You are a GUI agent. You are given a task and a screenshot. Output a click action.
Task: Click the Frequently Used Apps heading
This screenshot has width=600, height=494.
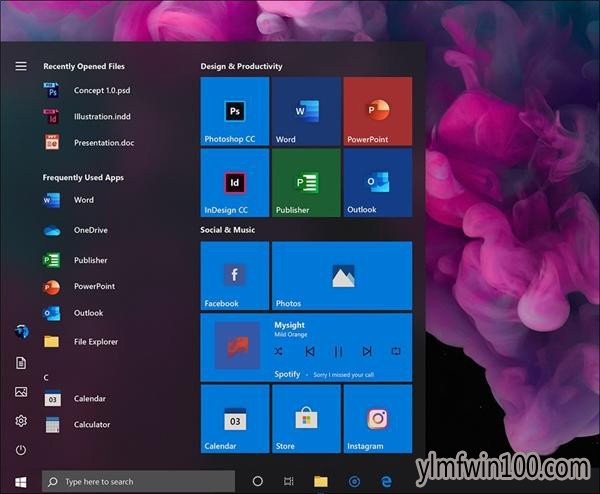pos(83,178)
